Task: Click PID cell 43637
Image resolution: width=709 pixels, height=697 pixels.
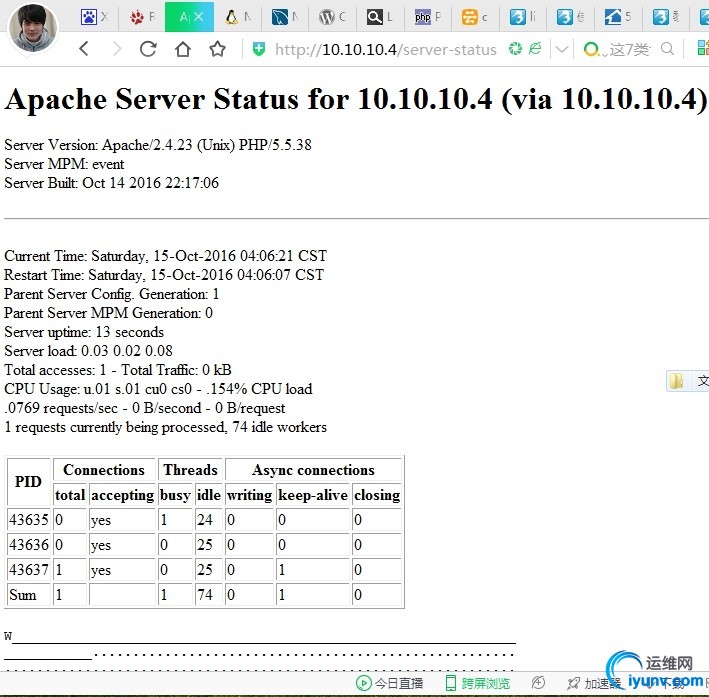Action: [28, 569]
